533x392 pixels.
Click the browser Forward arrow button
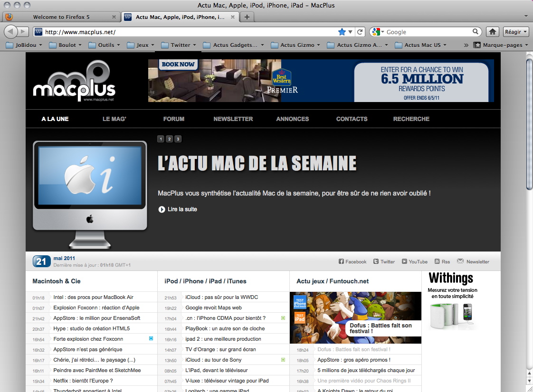click(x=23, y=32)
